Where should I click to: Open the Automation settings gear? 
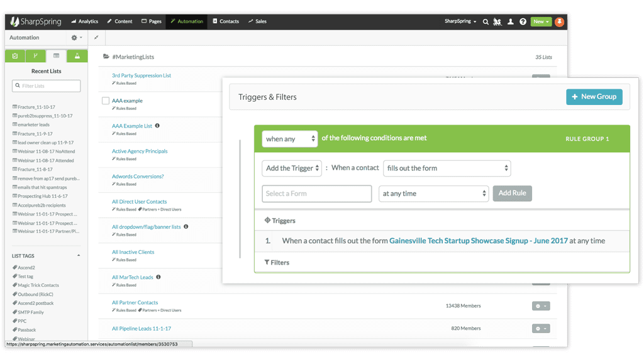click(x=76, y=37)
